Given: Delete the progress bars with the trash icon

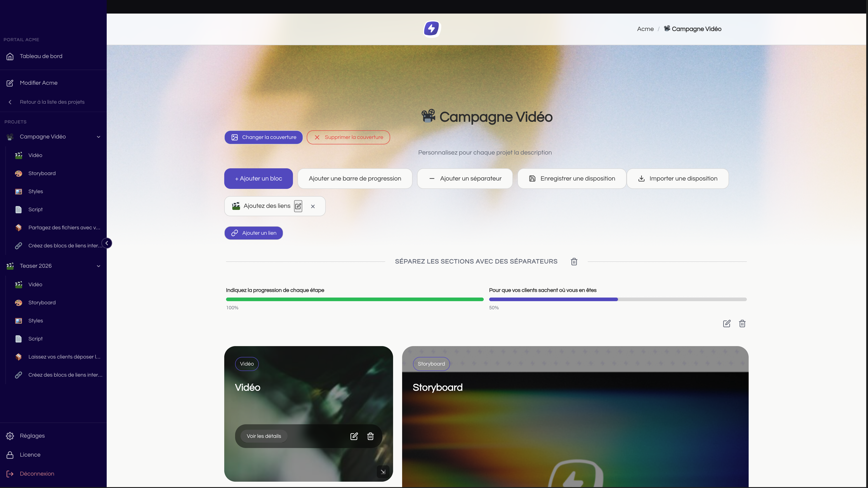Looking at the screenshot, I should tap(742, 324).
